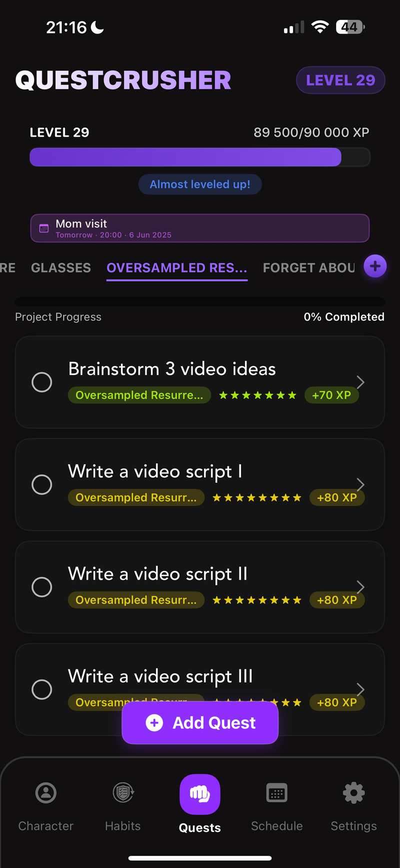Open the Settings gear icon
Image resolution: width=400 pixels, height=868 pixels.
(353, 793)
